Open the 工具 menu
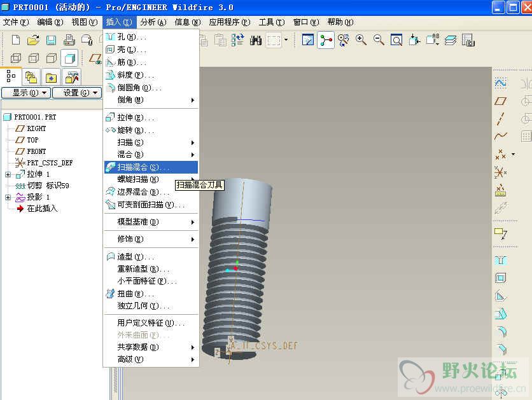This screenshot has height=400, width=532. click(x=272, y=22)
